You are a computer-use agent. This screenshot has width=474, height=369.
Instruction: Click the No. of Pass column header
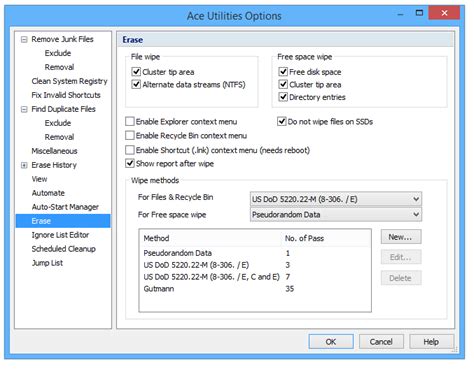326,238
